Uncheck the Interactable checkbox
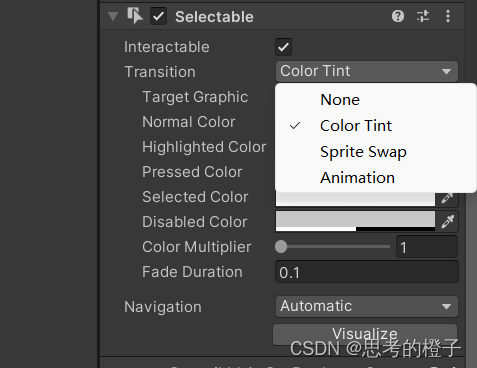This screenshot has width=477, height=368. (283, 47)
